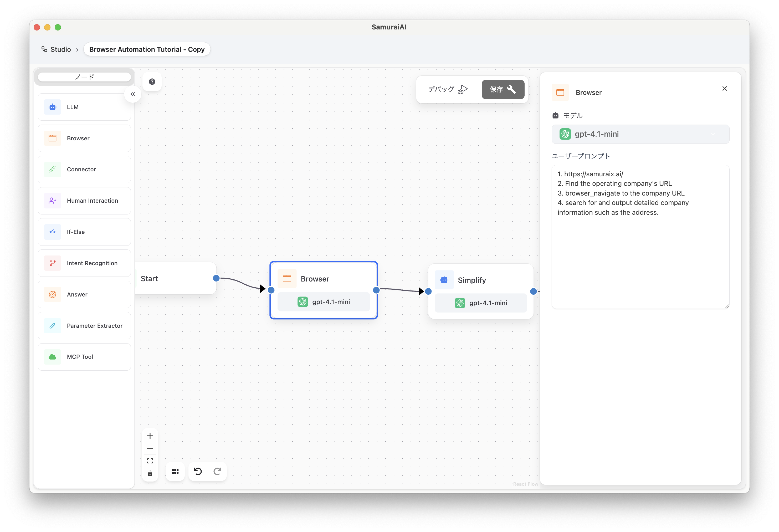Collapse the node sidebar with double chevron

pos(133,94)
